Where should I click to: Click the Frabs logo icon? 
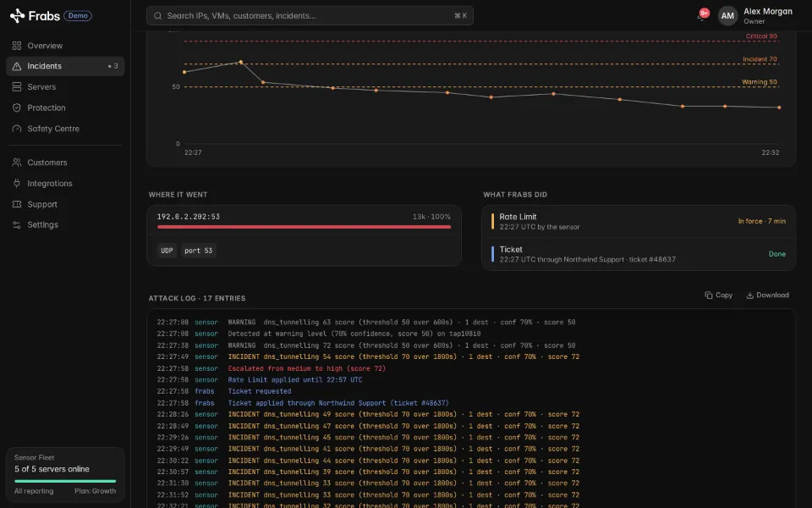click(17, 15)
